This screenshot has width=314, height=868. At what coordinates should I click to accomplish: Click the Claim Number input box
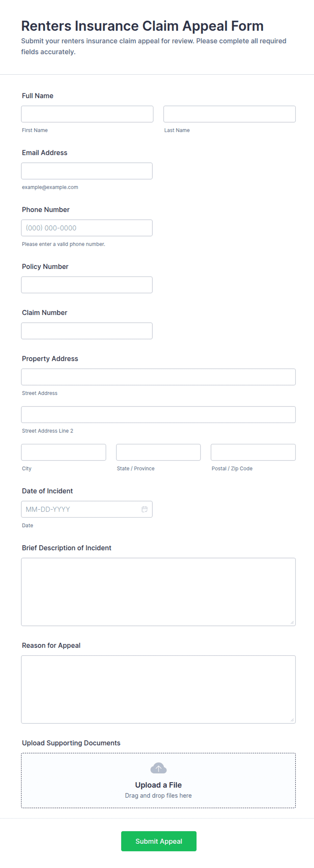point(87,331)
